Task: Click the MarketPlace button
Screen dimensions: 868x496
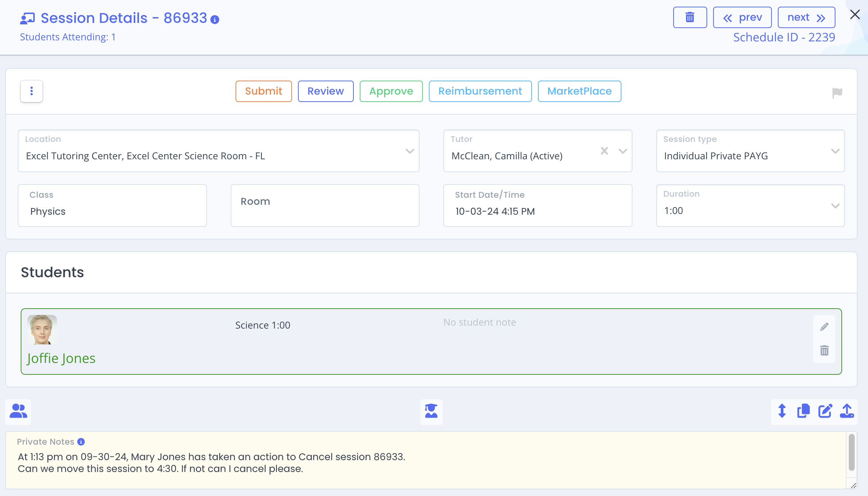Action: click(579, 91)
